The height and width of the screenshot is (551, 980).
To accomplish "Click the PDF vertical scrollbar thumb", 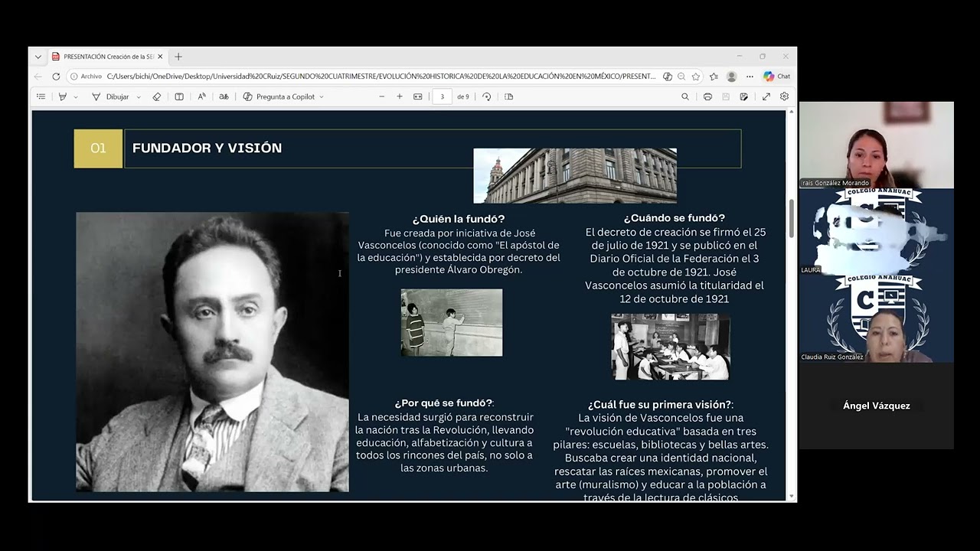I will coord(791,219).
